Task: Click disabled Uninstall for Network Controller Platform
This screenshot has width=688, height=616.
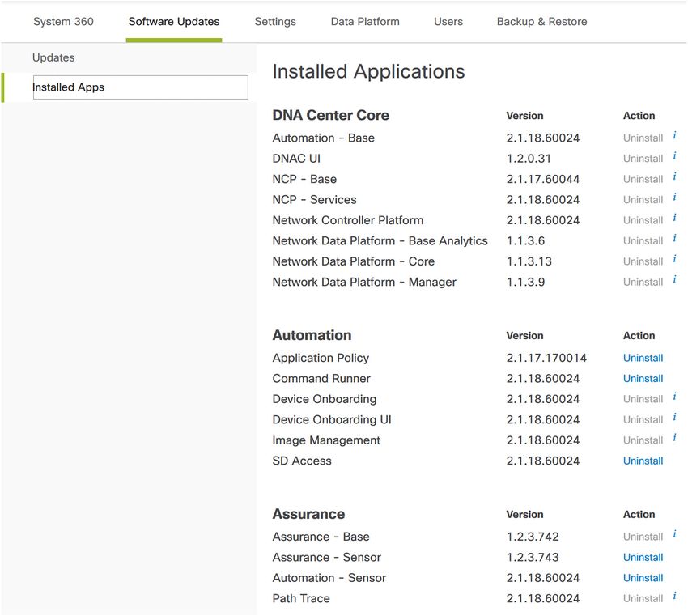Action: point(643,221)
